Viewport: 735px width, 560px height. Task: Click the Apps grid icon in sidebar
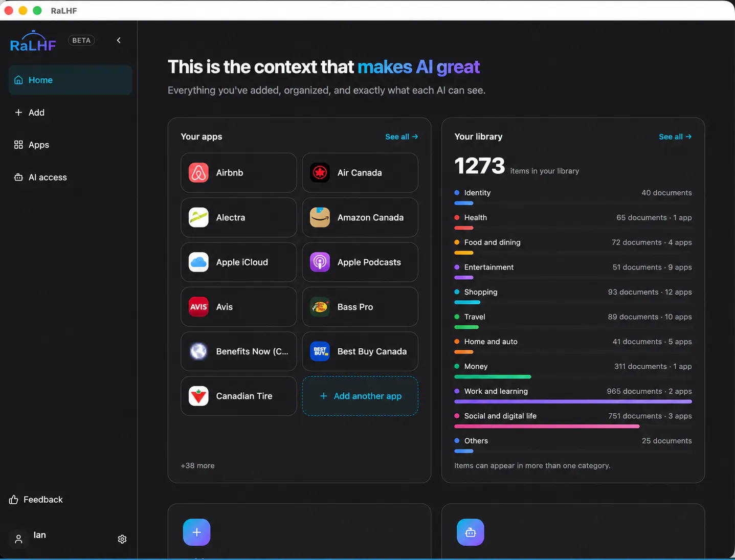(18, 145)
